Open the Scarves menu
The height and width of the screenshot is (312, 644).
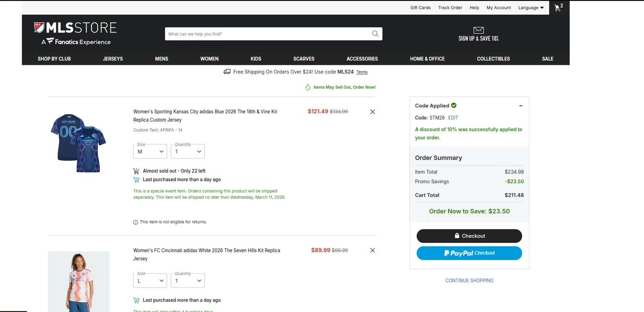[304, 59]
